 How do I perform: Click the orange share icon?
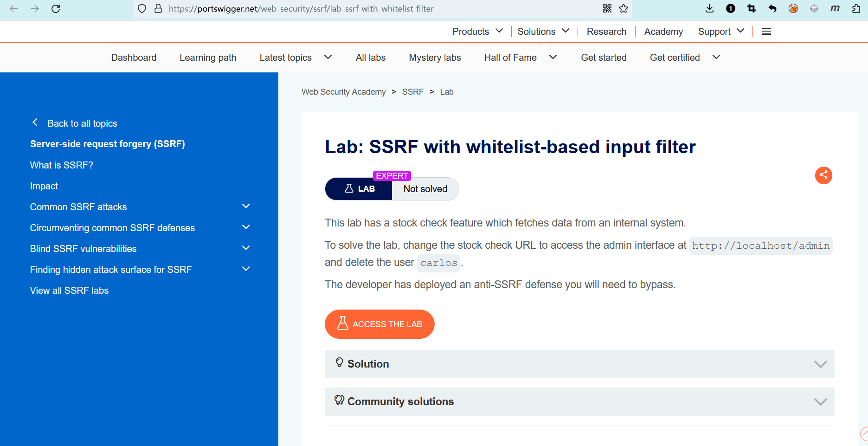[823, 175]
